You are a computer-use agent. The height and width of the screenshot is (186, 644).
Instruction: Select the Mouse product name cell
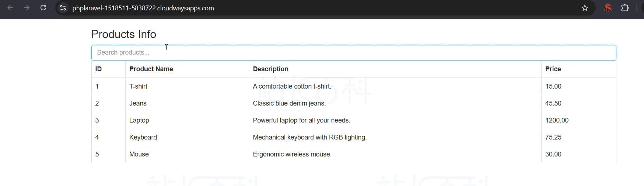[x=187, y=154]
